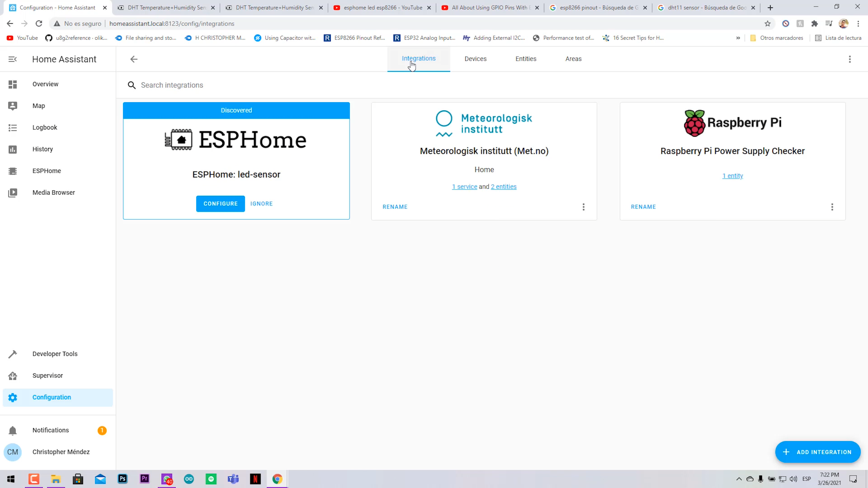Screen dimensions: 868x488
Task: Open Netflix from the taskbar
Action: tap(255, 479)
